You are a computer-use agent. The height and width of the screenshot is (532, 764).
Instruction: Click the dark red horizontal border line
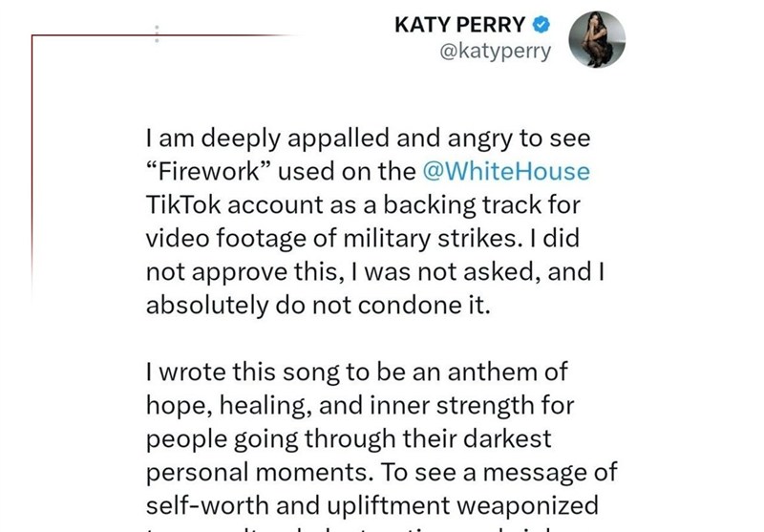(163, 35)
